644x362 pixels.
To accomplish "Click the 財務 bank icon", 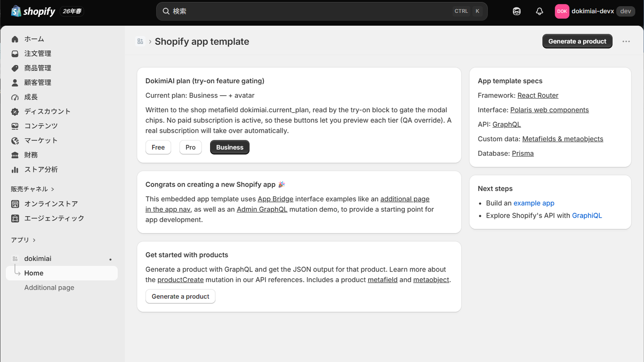I will pos(15,155).
